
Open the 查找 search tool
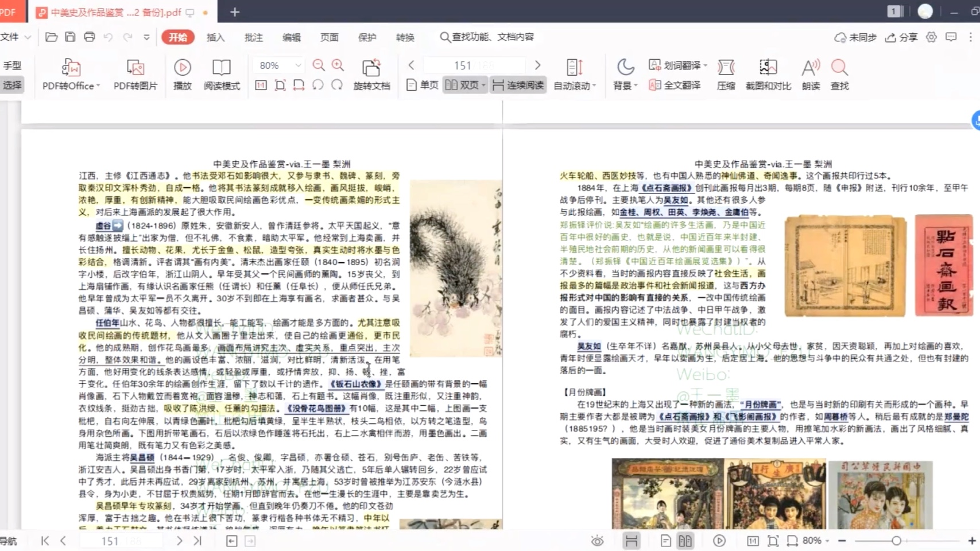(x=839, y=75)
